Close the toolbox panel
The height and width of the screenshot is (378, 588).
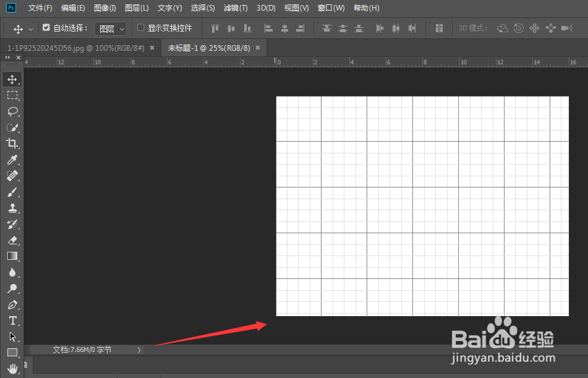point(19,58)
